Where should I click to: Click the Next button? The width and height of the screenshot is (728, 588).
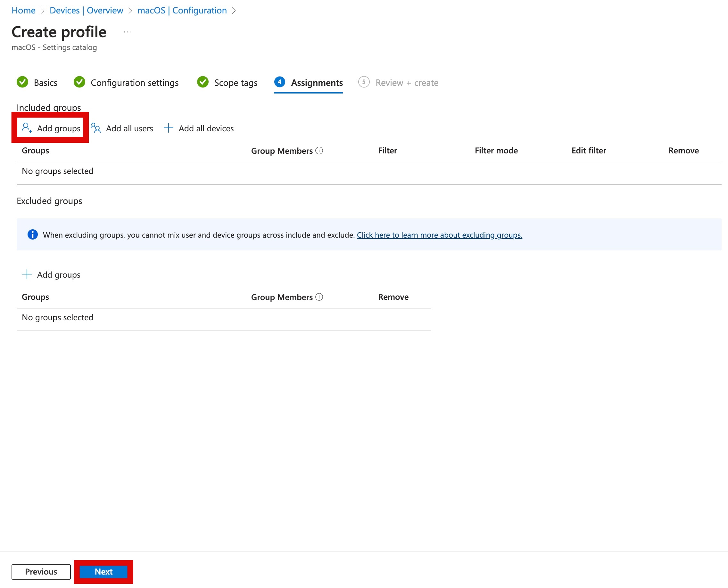point(103,571)
